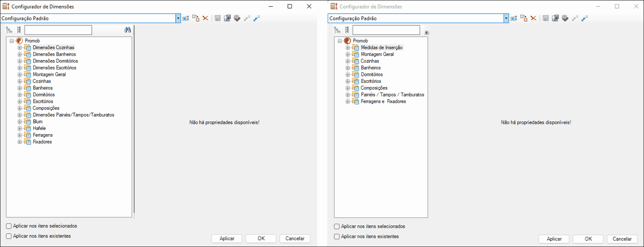Click gear-with-checkmark icon in right window
The width and height of the screenshot is (644, 247).
pyautogui.click(x=565, y=18)
